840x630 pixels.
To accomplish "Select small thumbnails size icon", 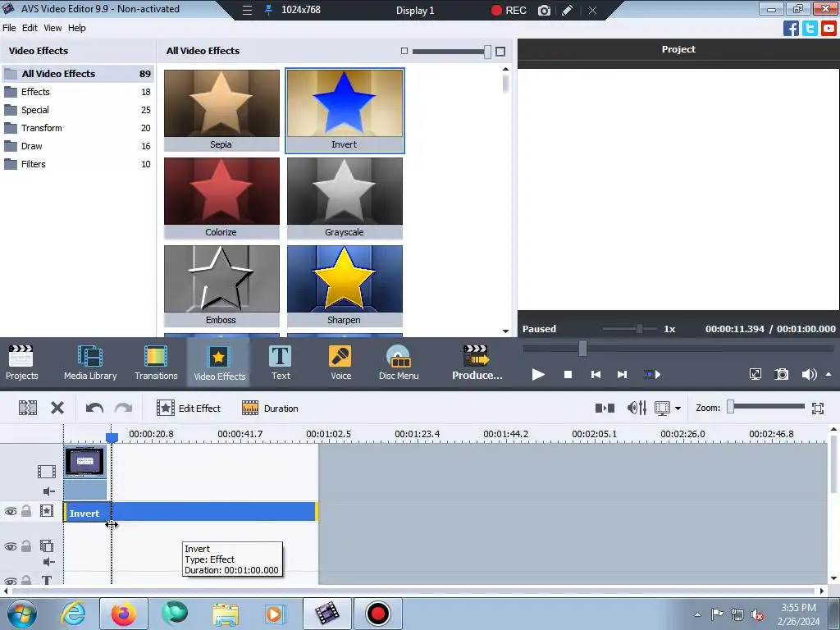I will point(404,51).
